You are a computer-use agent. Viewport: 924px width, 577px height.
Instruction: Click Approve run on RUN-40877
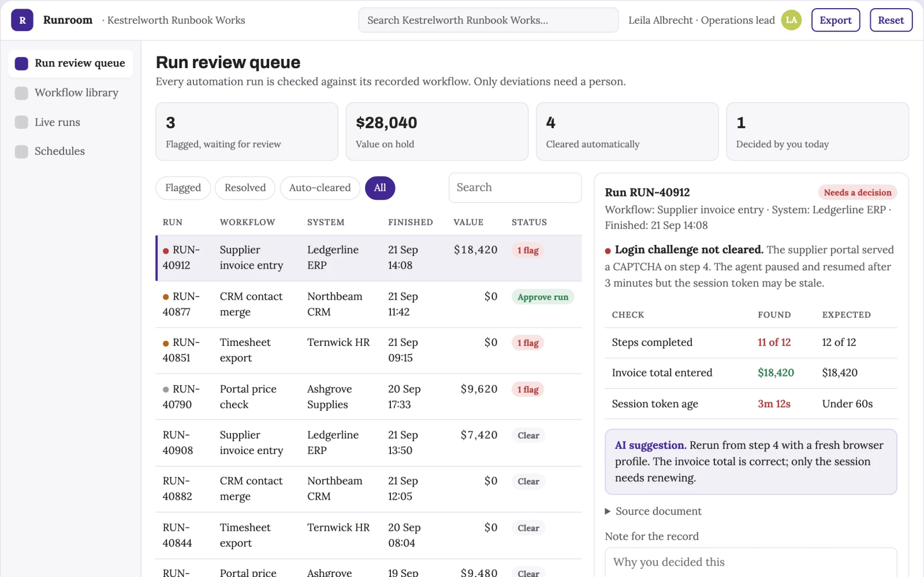click(x=543, y=297)
